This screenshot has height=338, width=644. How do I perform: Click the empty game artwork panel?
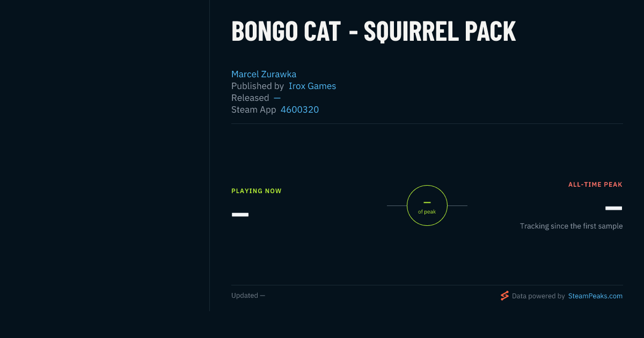[x=105, y=156]
